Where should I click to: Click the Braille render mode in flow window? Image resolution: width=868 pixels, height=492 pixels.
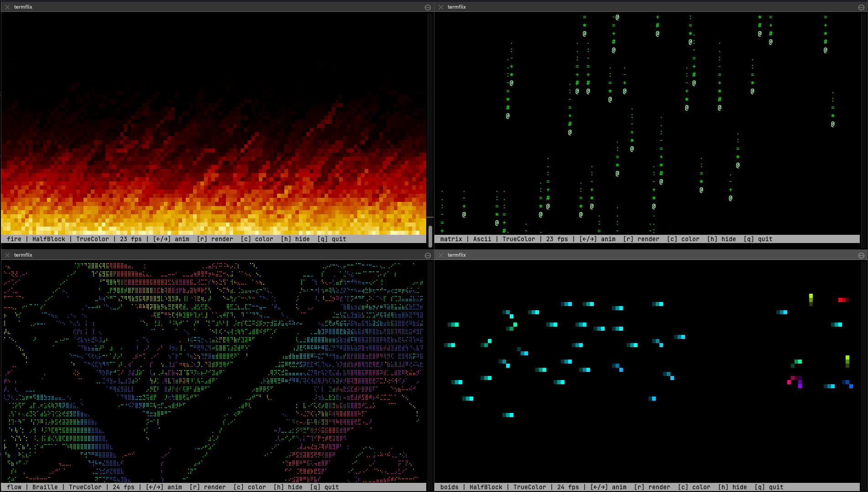(x=45, y=487)
